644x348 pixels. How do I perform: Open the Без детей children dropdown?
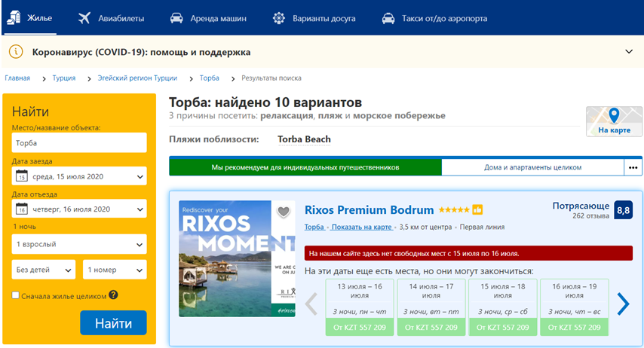coord(44,270)
